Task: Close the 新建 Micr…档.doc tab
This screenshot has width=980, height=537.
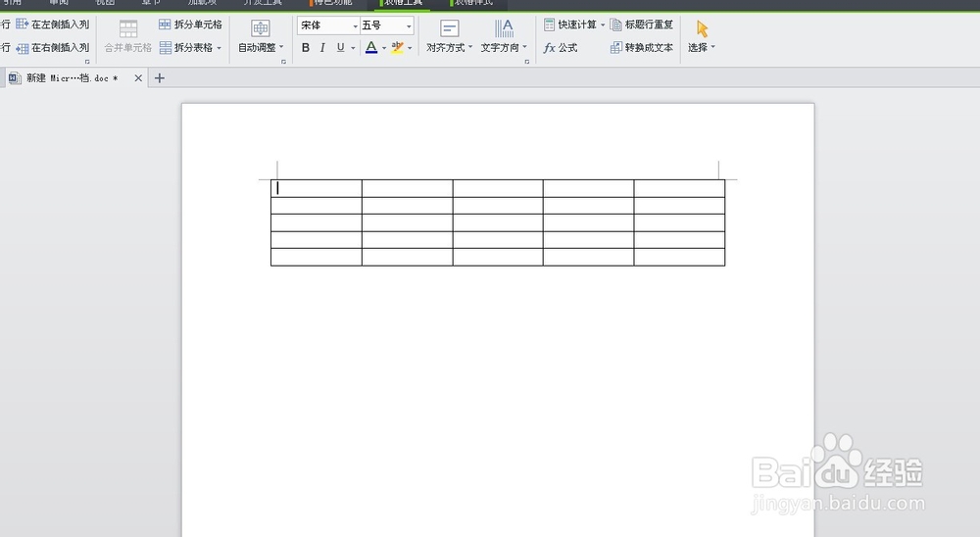Action: [x=138, y=78]
